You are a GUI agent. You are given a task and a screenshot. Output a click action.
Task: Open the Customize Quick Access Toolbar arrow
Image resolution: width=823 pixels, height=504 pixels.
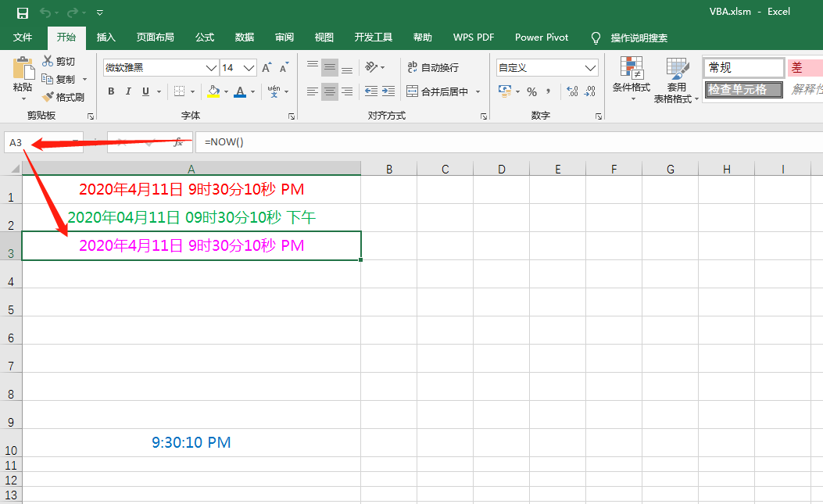tap(100, 13)
